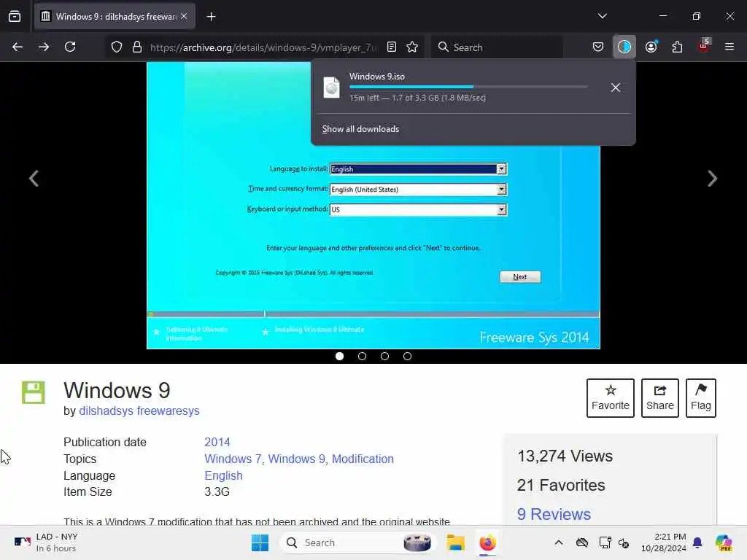Open uBlock extension with the 5 badge
This screenshot has height=560, width=747.
pyautogui.click(x=704, y=46)
